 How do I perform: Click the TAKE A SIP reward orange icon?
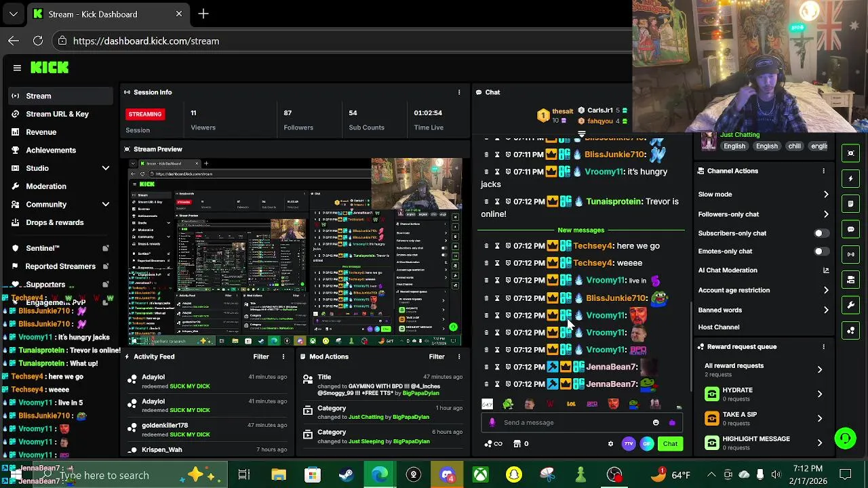(711, 418)
